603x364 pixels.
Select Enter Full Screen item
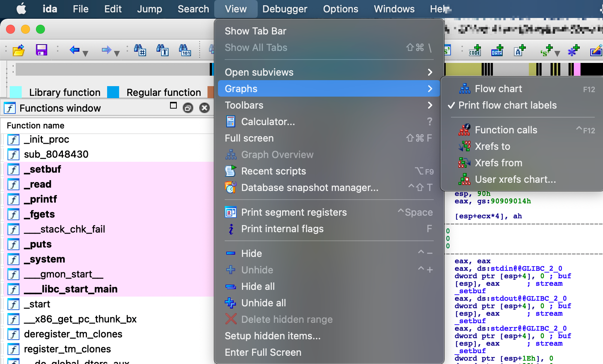point(329,352)
